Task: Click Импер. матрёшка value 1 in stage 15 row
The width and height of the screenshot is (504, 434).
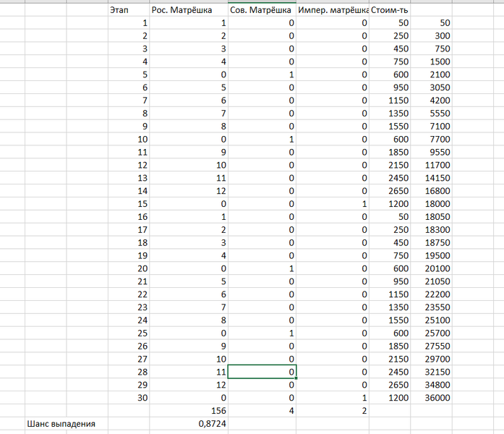Action: (333, 204)
